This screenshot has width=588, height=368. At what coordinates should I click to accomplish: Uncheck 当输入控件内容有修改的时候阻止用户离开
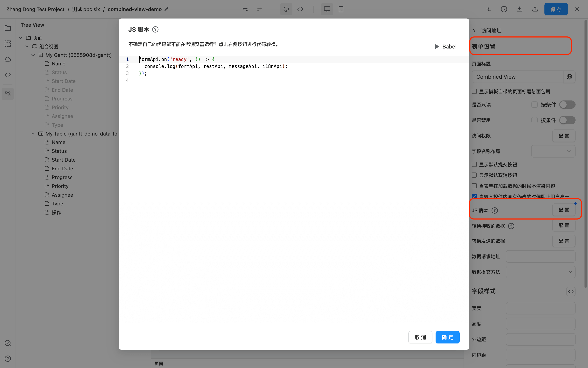[474, 196]
